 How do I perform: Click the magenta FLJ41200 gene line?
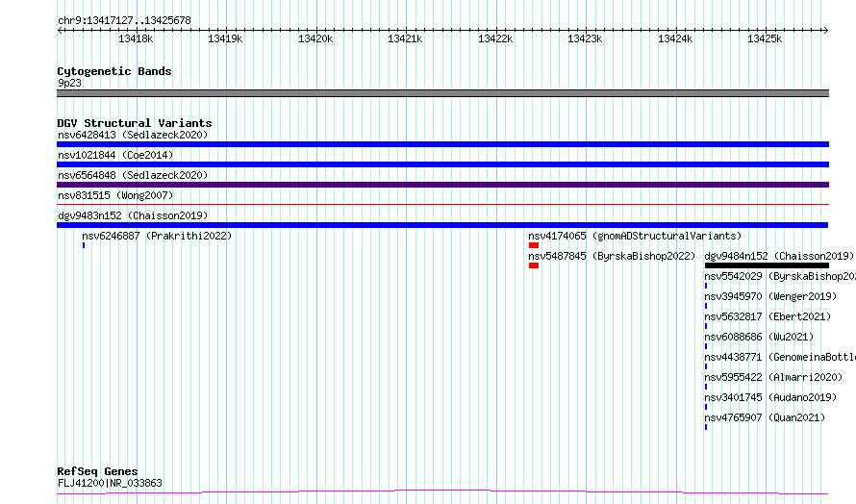(442, 492)
